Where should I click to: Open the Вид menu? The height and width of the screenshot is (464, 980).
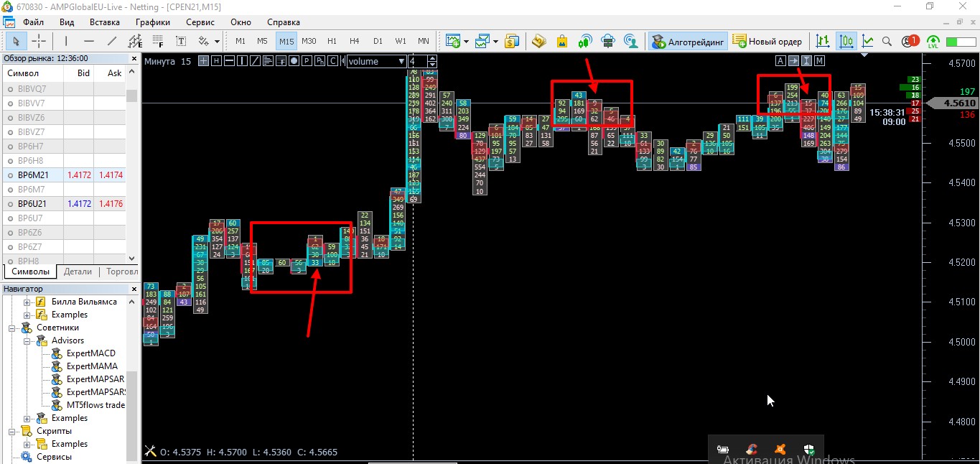[67, 22]
